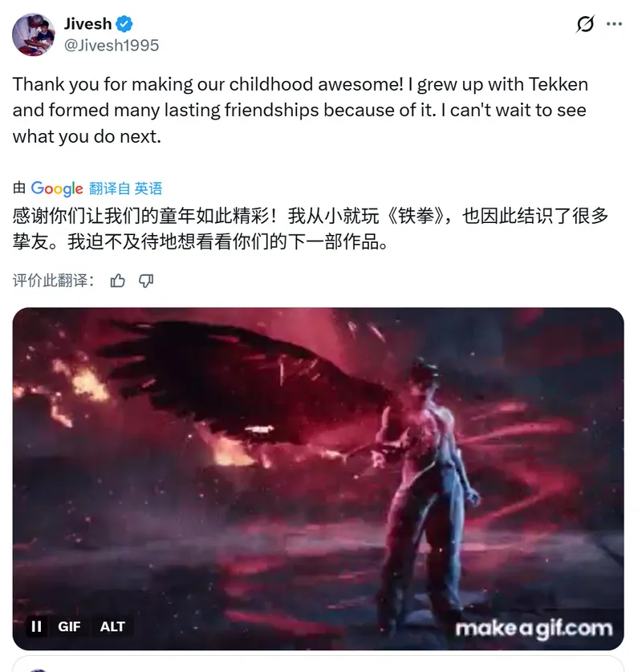Click the Chinese translated text paragraph

pos(311,229)
